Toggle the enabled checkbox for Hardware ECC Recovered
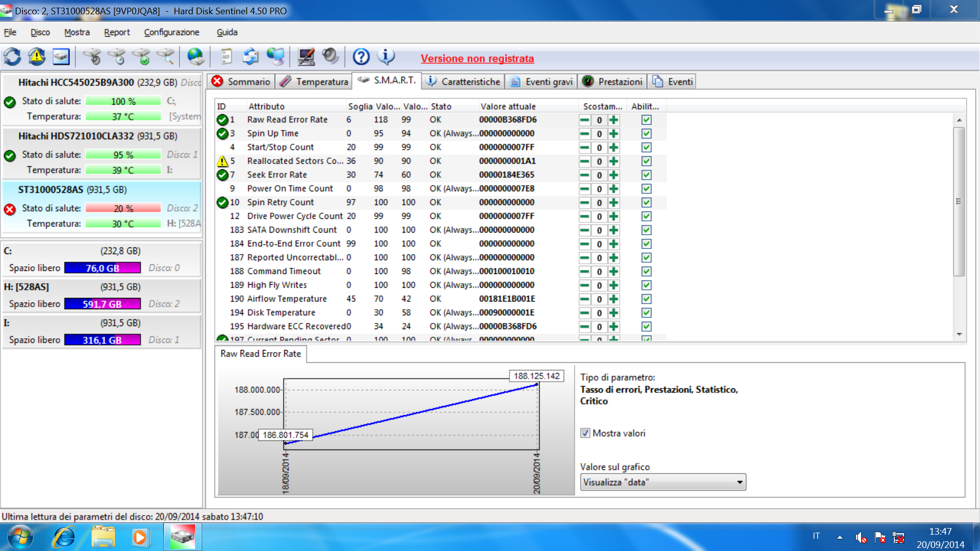Viewport: 980px width, 551px height. click(x=646, y=327)
